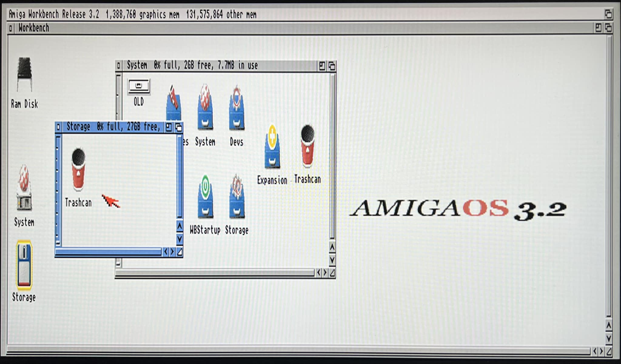621x364 pixels.
Task: Click the 'OLD' label text
Action: (x=139, y=102)
